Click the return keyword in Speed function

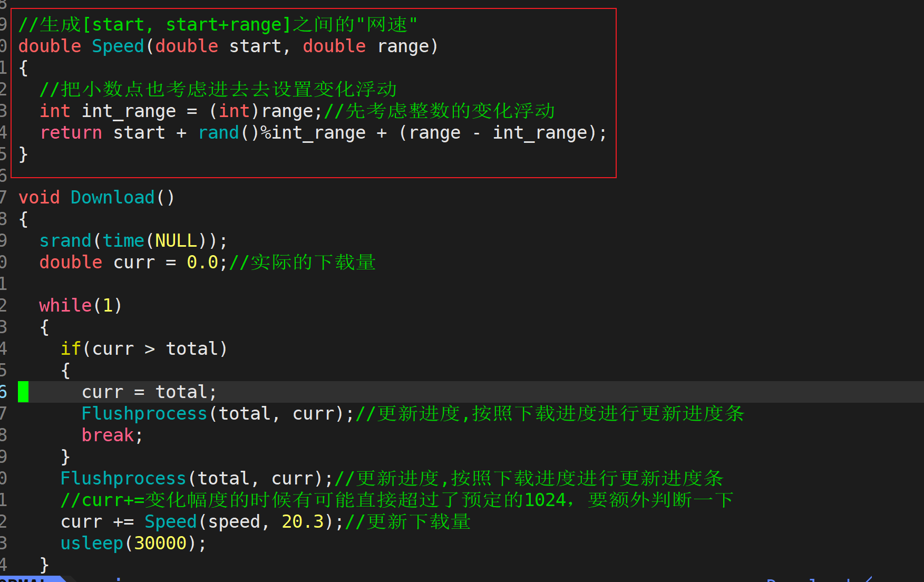[71, 132]
